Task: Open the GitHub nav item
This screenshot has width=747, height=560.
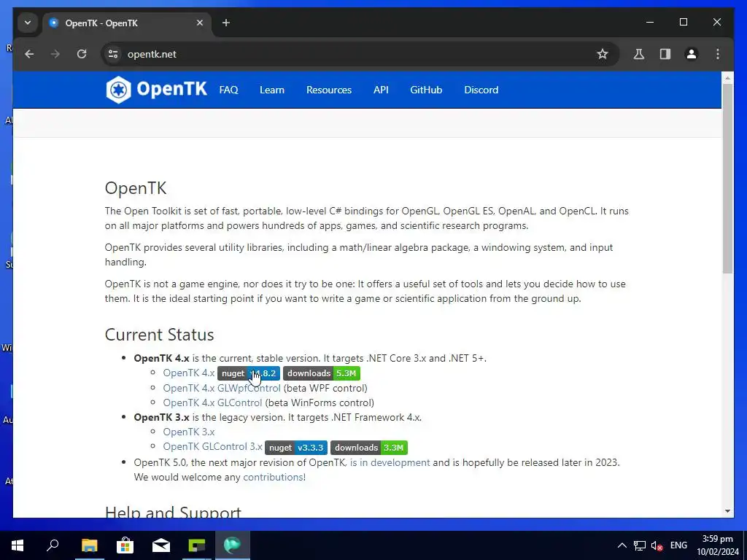Action: coord(426,90)
